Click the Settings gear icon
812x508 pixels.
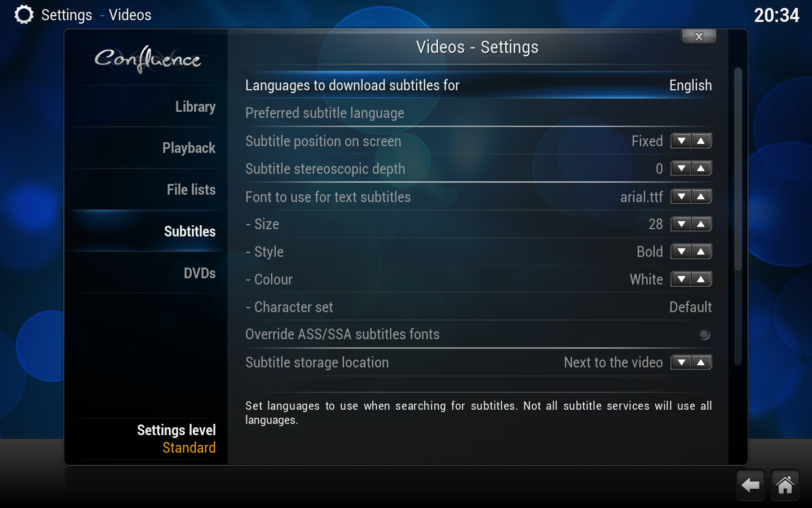24,14
